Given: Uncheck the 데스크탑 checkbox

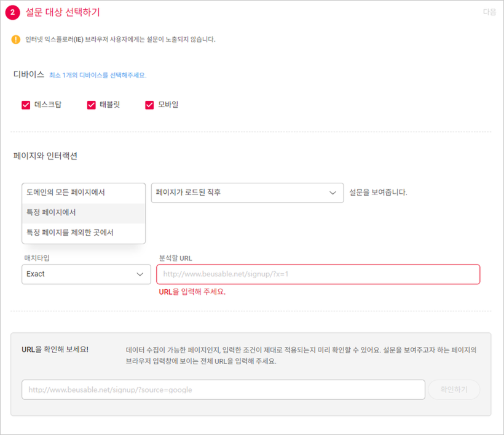Looking at the screenshot, I should click(26, 105).
